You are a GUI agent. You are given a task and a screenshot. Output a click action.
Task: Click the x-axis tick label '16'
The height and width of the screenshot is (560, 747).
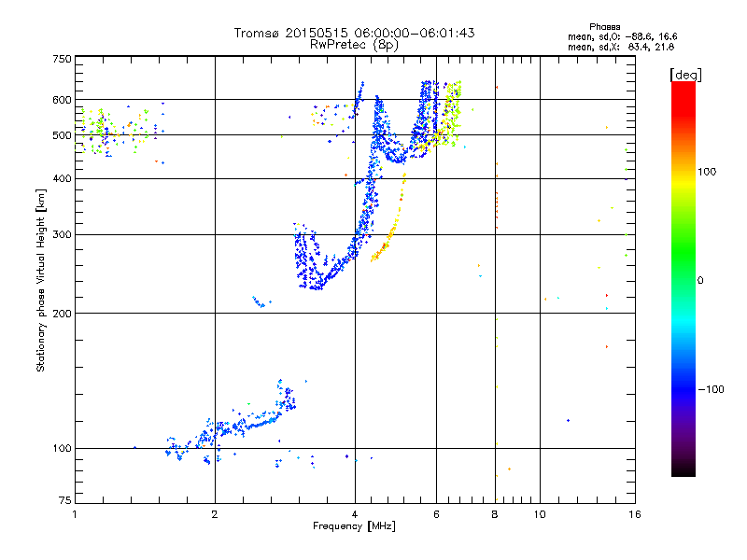coord(635,514)
